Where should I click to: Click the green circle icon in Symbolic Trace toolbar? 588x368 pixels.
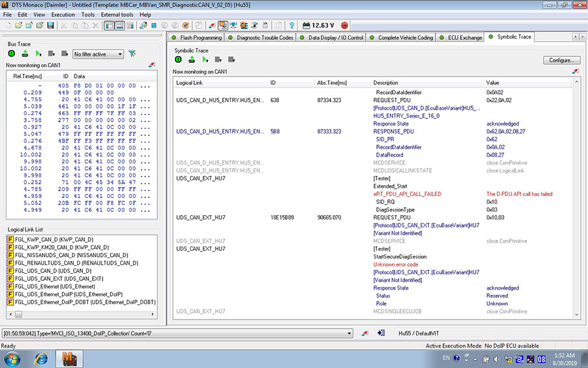(178, 59)
